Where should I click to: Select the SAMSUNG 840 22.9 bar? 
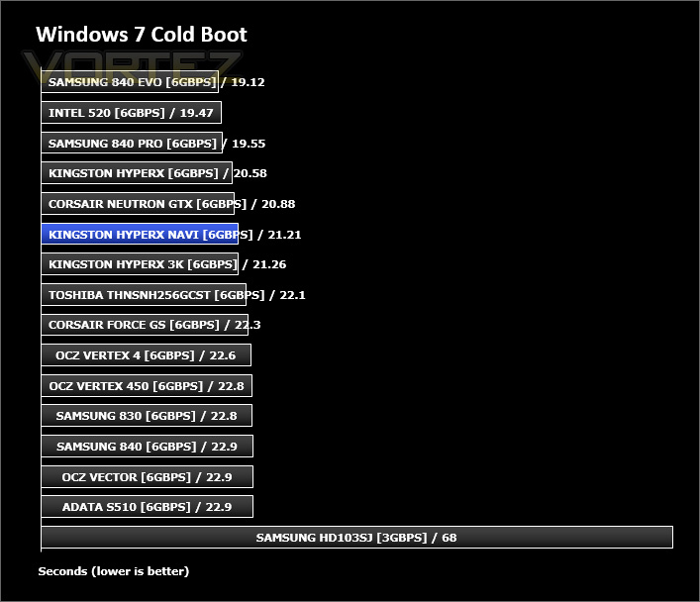pyautogui.click(x=147, y=447)
